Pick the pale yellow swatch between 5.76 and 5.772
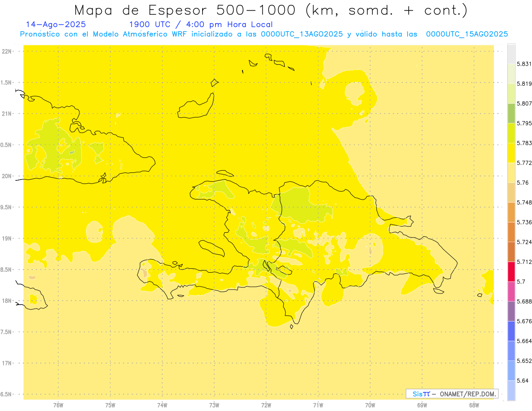The height and width of the screenshot is (411, 532). pyautogui.click(x=511, y=172)
